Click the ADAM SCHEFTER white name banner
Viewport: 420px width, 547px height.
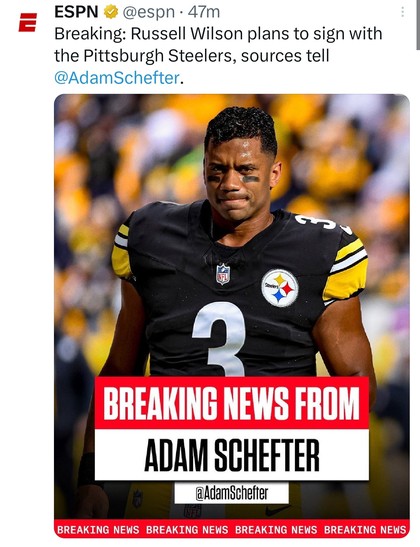(232, 455)
